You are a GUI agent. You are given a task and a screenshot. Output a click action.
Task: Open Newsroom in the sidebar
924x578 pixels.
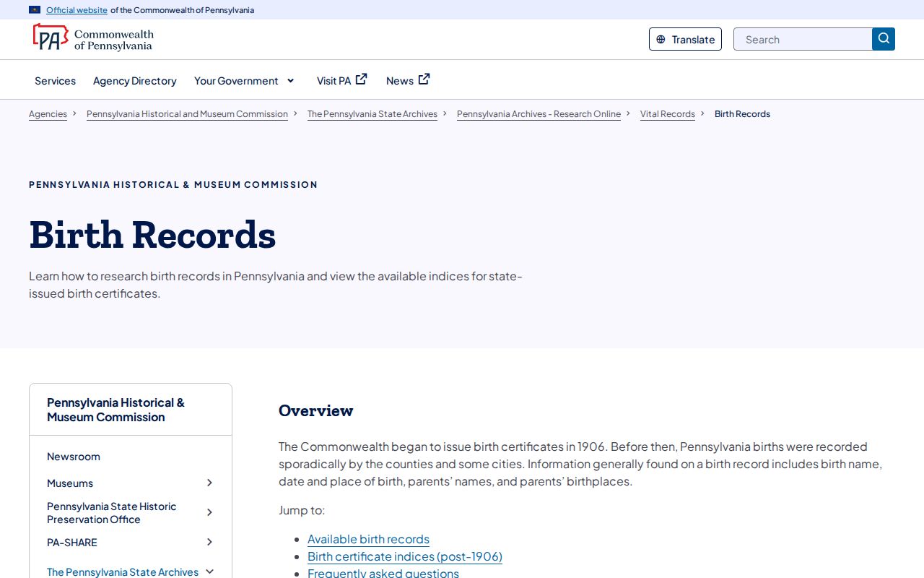tap(74, 457)
